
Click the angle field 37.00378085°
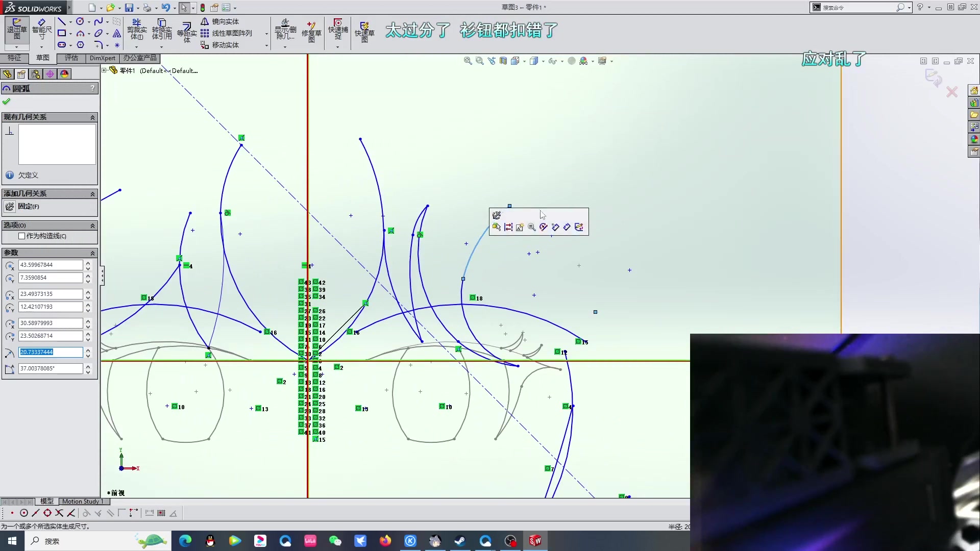pos(50,368)
